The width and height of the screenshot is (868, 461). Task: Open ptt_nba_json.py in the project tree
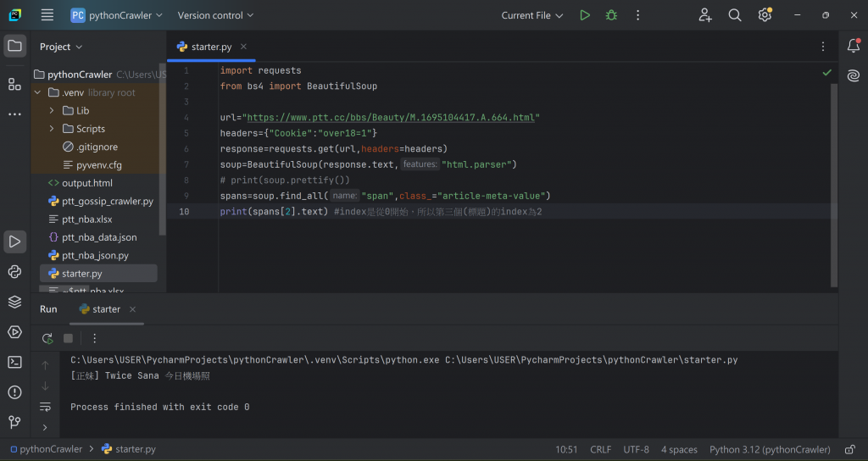coord(95,255)
